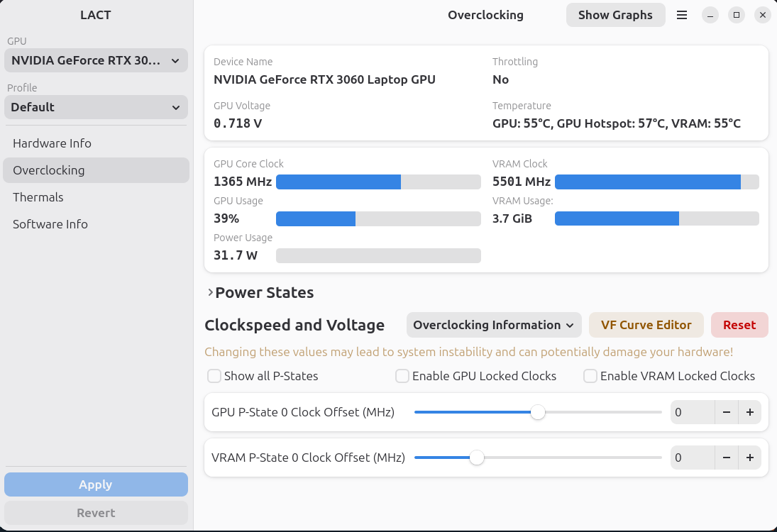
Task: Click the GPU P-State 0 offset value field
Action: (693, 412)
